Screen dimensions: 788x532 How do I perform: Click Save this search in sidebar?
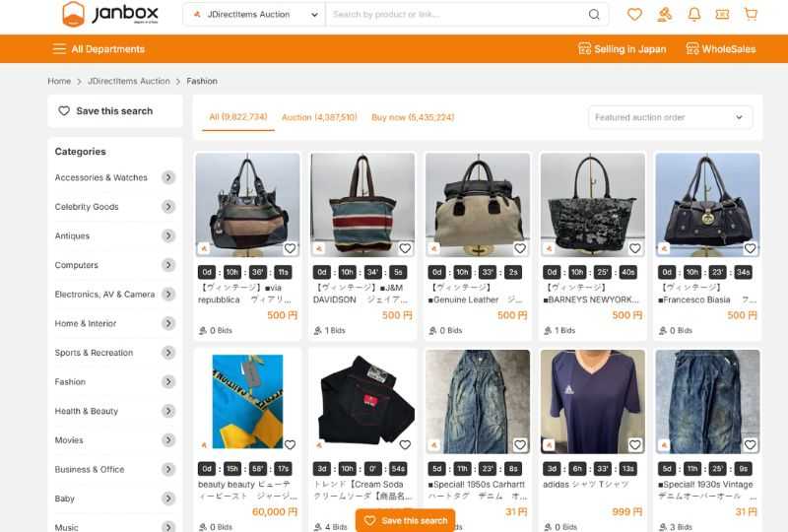point(115,111)
